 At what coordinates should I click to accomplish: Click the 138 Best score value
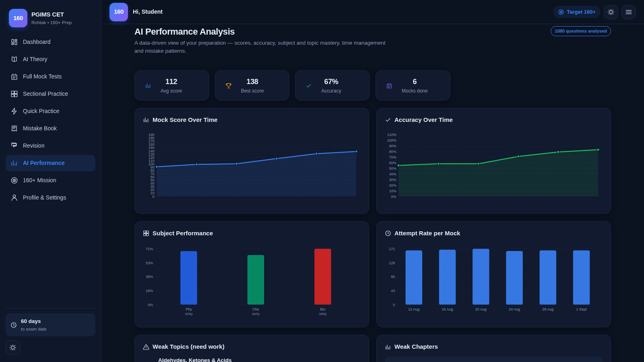pyautogui.click(x=252, y=82)
